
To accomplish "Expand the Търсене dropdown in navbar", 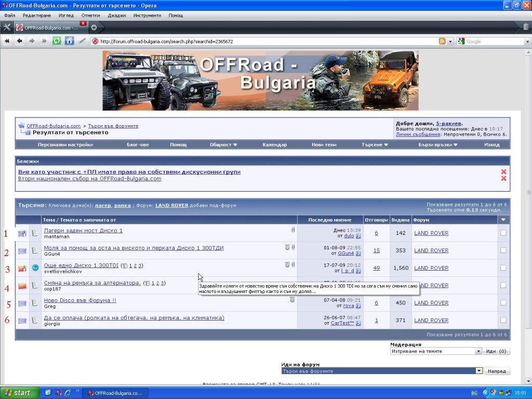I will point(375,144).
